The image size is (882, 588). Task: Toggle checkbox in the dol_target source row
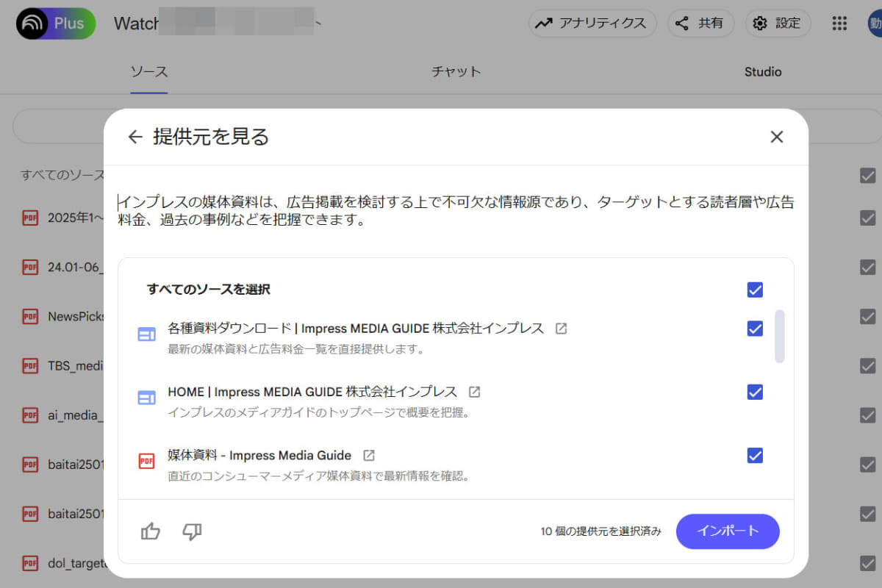[868, 563]
